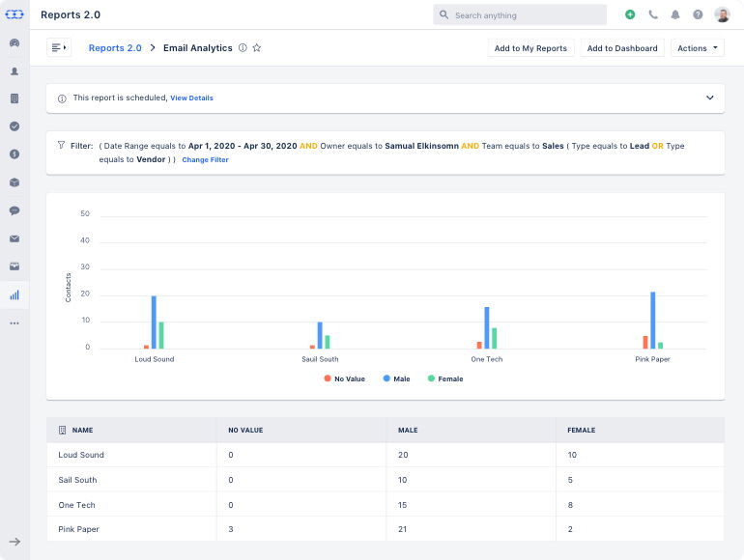The width and height of the screenshot is (744, 560).
Task: Toggle the report list panel button
Action: 59,48
